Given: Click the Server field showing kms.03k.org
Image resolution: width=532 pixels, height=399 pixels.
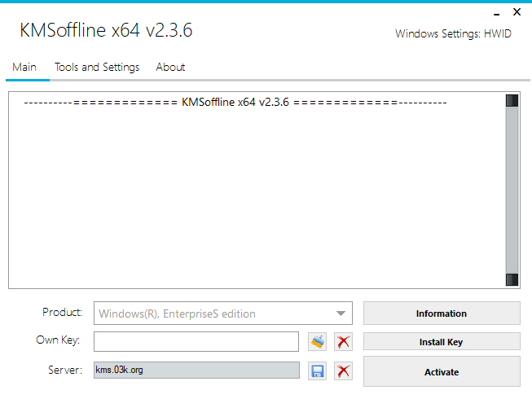Looking at the screenshot, I should 196,370.
